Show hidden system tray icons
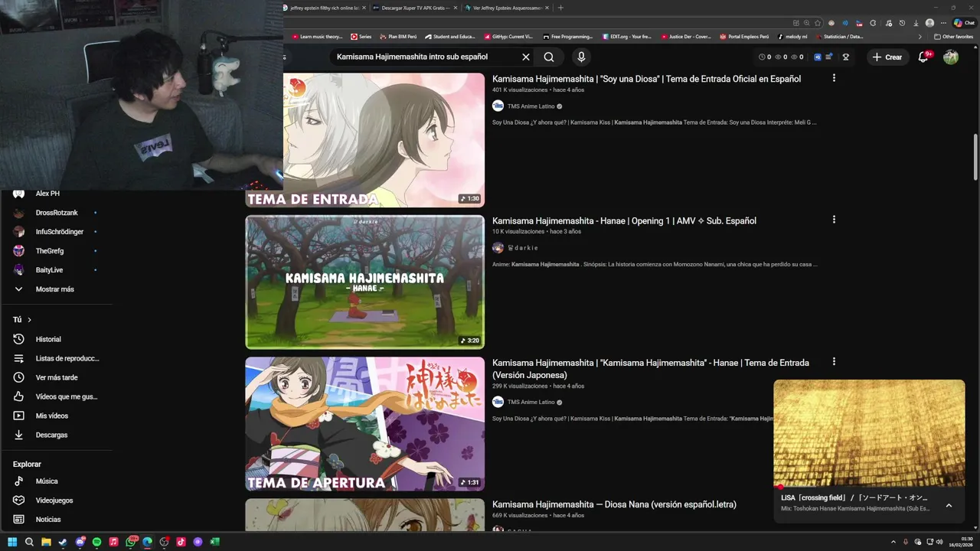 [893, 542]
